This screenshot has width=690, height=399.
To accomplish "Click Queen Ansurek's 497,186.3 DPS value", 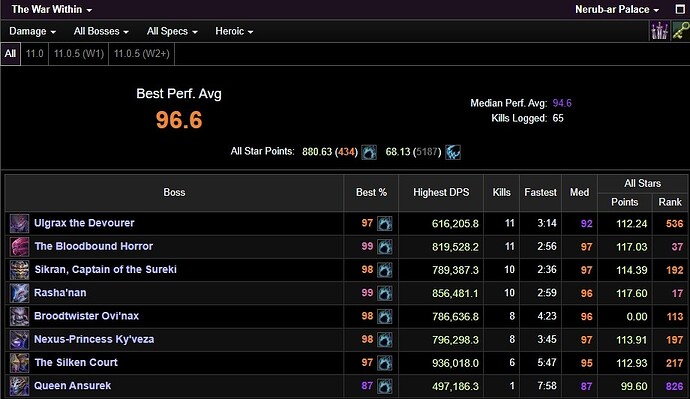I will click(x=455, y=387).
